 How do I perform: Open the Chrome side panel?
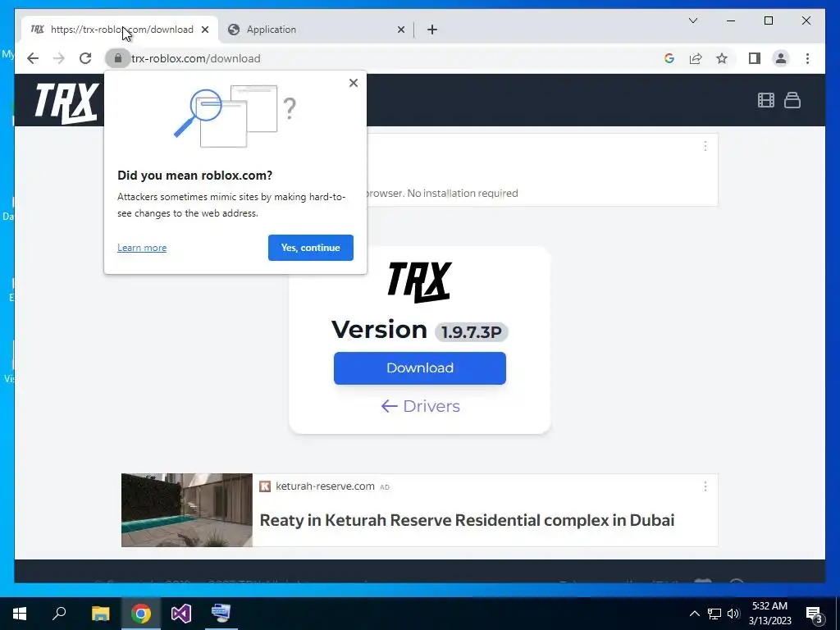tap(755, 58)
